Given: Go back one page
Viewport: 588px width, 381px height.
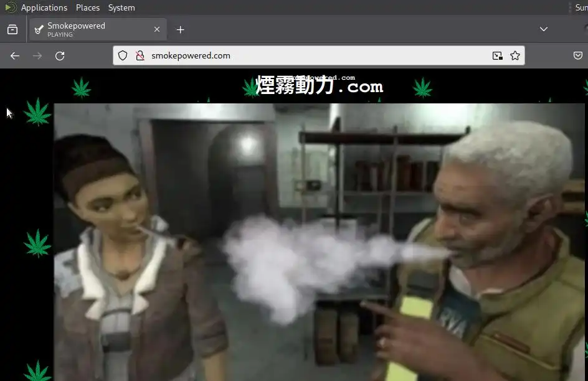Looking at the screenshot, I should coord(15,56).
